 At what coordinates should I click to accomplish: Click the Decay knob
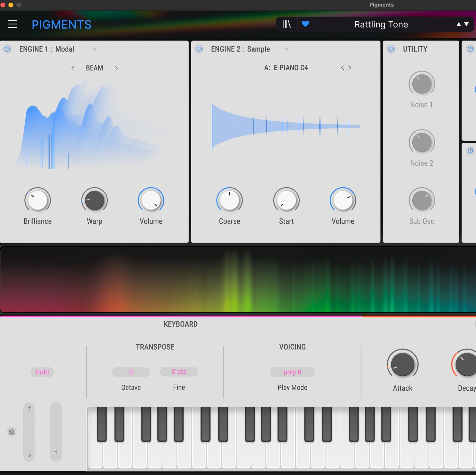[466, 364]
